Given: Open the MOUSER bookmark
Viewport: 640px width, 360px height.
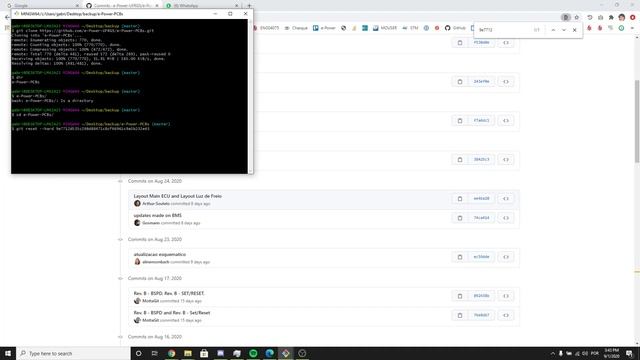Looking at the screenshot, I should coord(384,28).
